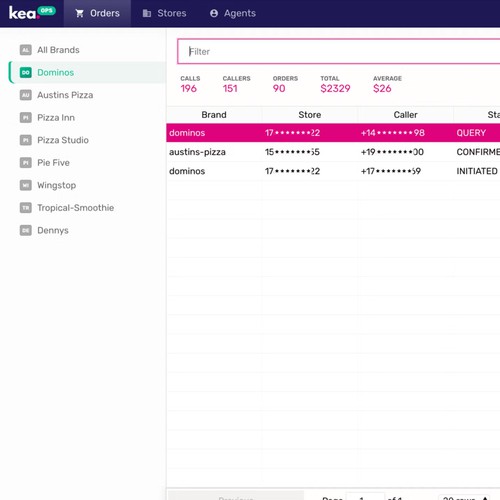The width and height of the screenshot is (500, 500).
Task: Open the Orders tab
Action: [x=97, y=13]
